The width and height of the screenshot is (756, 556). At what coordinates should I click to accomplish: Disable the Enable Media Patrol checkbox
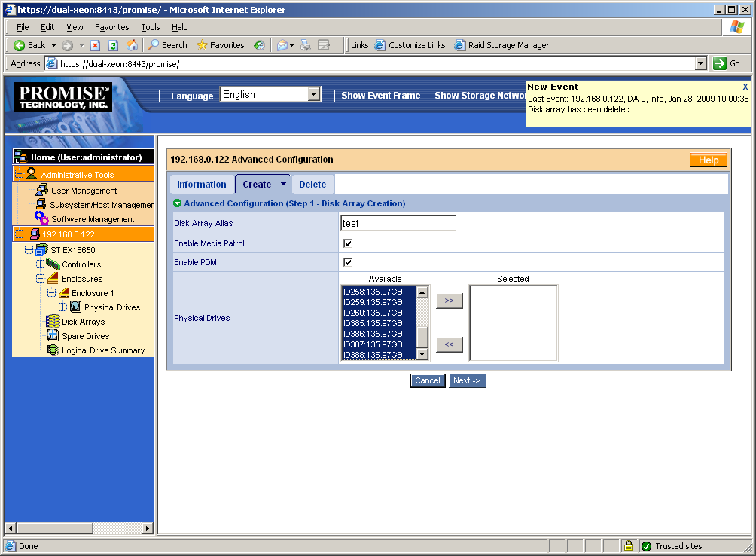click(347, 243)
